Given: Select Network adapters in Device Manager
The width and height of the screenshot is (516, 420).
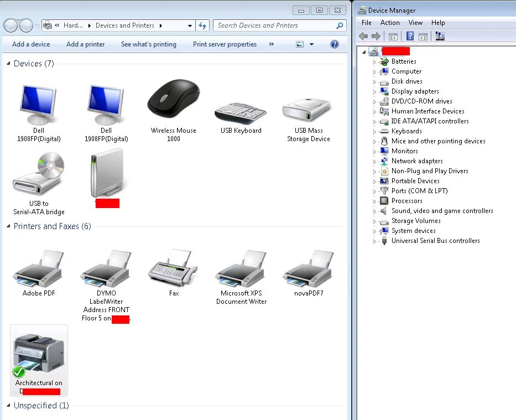Looking at the screenshot, I should coord(417,161).
